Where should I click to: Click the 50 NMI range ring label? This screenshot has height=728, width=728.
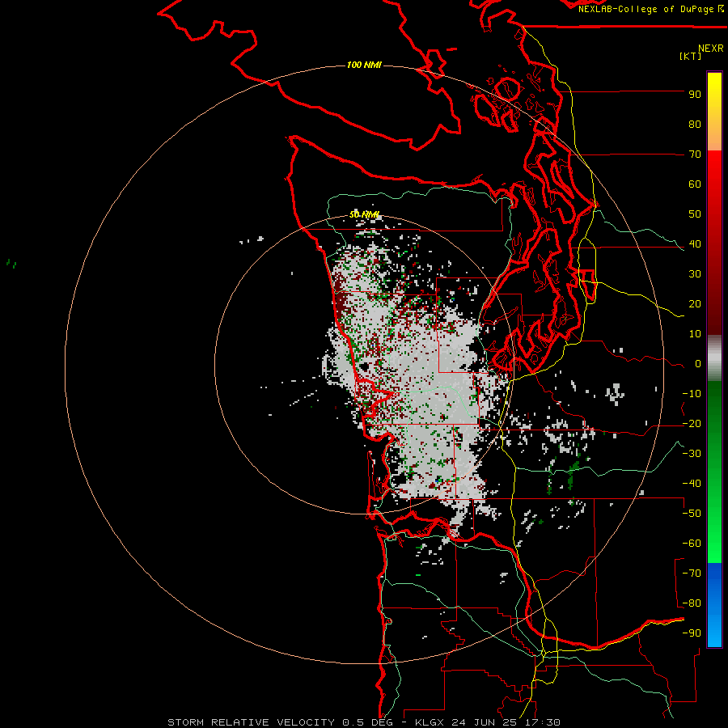[365, 214]
